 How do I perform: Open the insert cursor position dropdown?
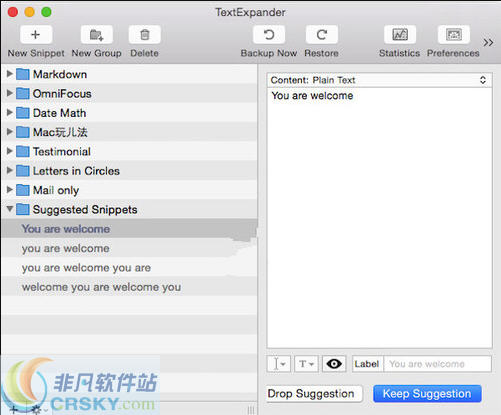click(279, 364)
